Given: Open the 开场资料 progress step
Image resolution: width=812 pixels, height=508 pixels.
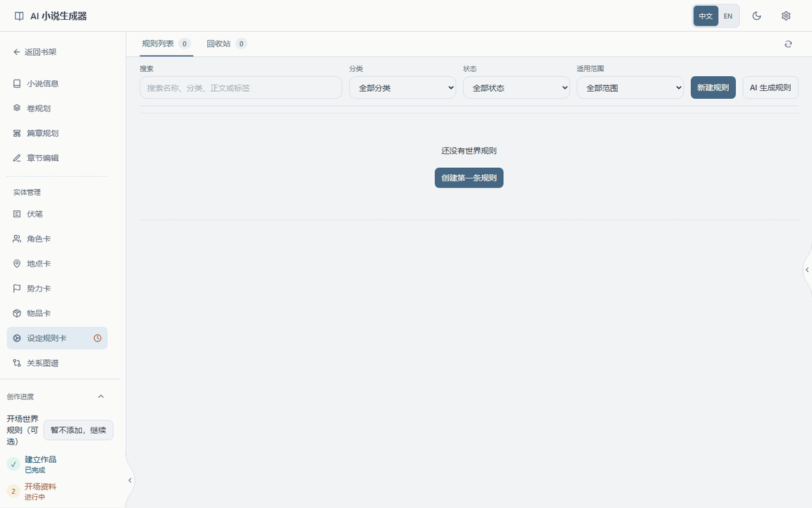Looking at the screenshot, I should (x=40, y=491).
